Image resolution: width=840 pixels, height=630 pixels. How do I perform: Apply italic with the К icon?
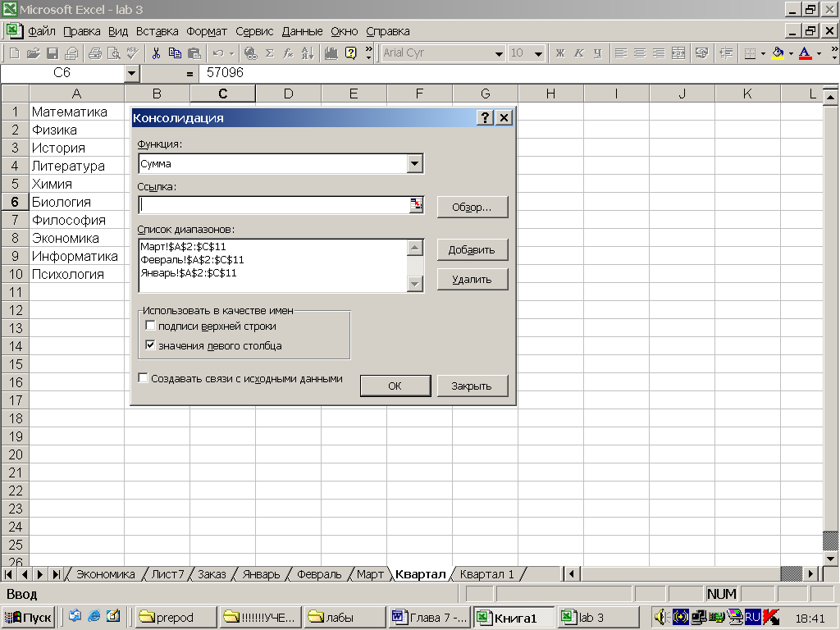[579, 53]
